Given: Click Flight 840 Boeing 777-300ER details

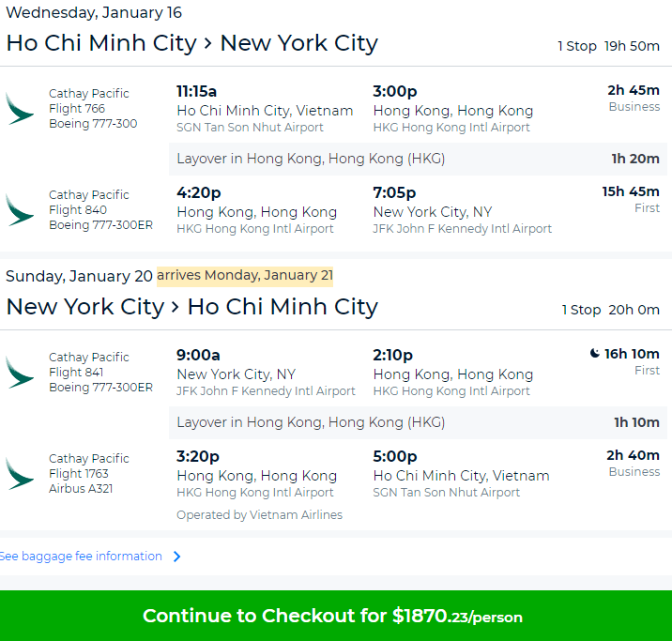Looking at the screenshot, I should pyautogui.click(x=100, y=218).
